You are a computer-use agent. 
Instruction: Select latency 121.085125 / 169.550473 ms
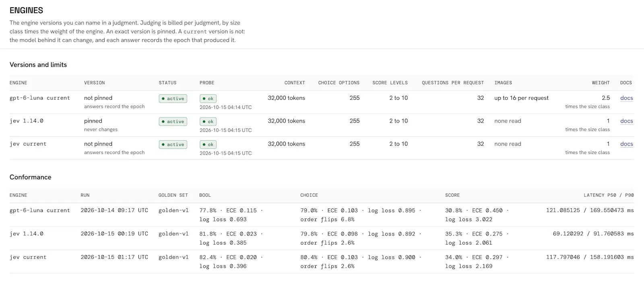coord(590,210)
